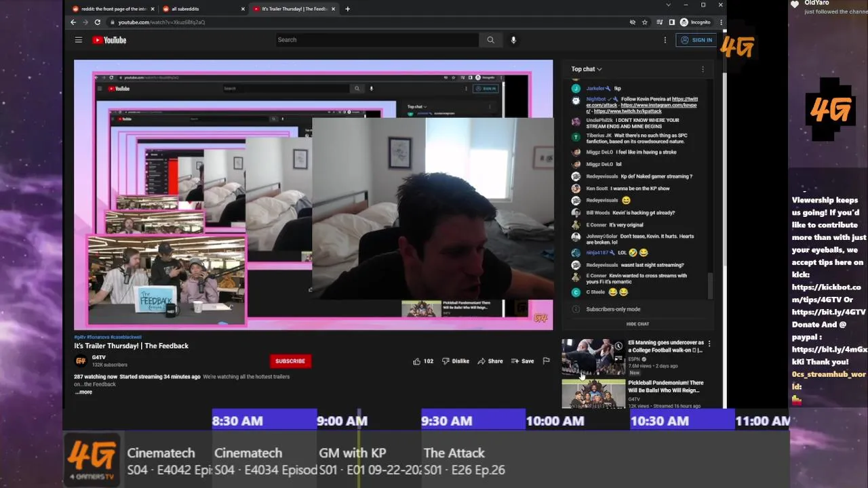Reload the page with the refresh icon

pos(98,22)
